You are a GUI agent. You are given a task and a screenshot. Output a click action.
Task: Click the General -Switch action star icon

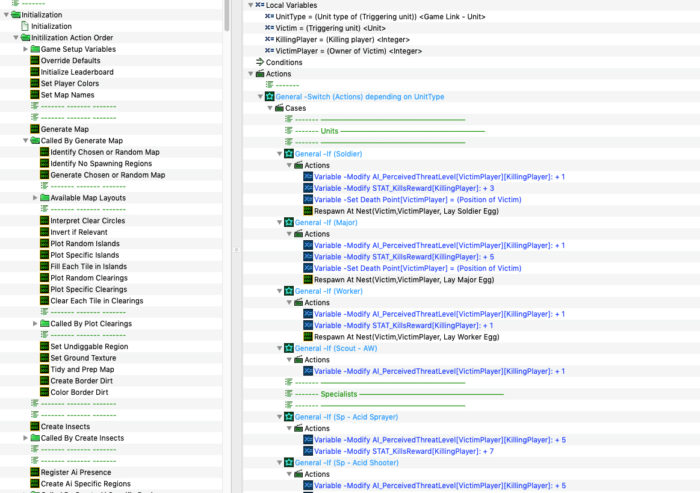pyautogui.click(x=269, y=96)
